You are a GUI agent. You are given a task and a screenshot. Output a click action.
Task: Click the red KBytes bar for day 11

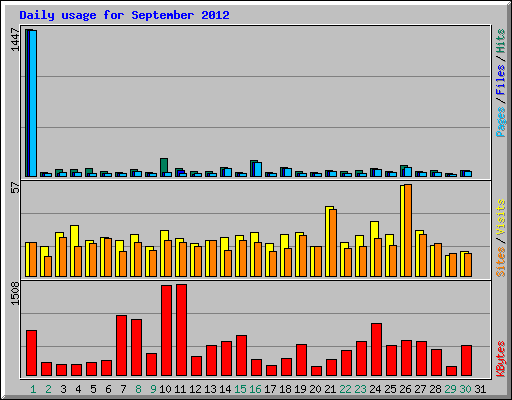(x=181, y=330)
